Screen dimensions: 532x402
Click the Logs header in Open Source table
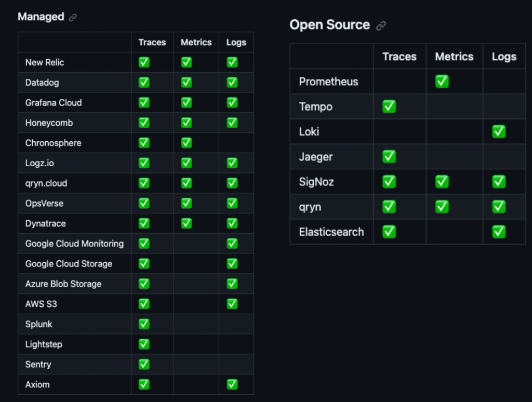[504, 57]
